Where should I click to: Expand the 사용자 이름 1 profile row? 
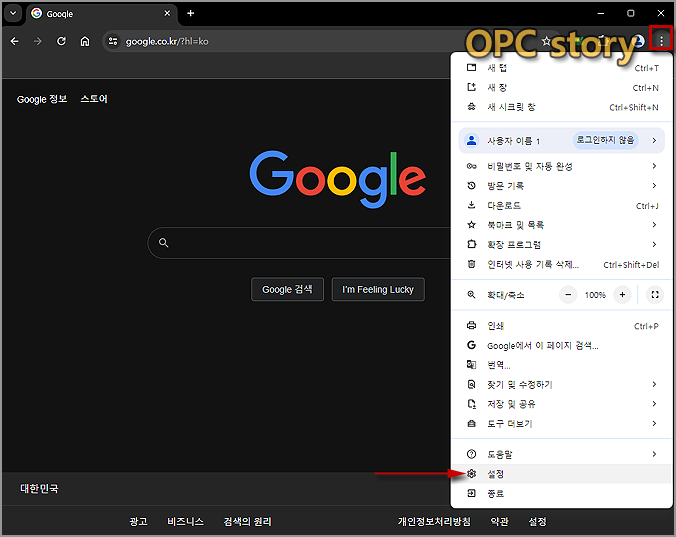point(561,140)
